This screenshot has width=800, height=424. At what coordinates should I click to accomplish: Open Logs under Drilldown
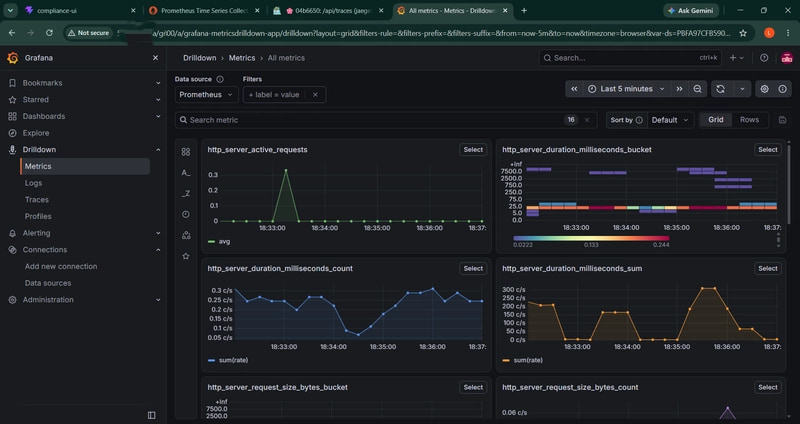(x=34, y=183)
